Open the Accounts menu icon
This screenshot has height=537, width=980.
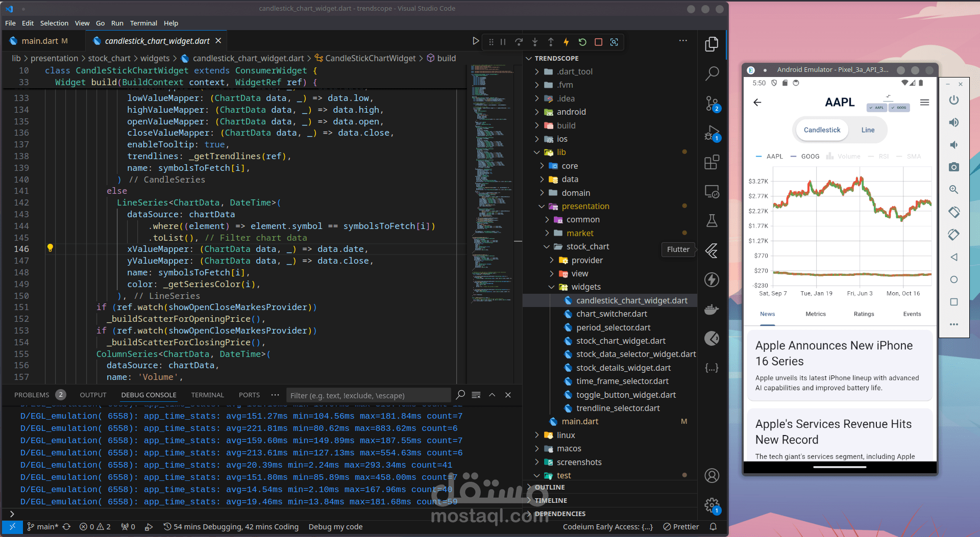712,476
